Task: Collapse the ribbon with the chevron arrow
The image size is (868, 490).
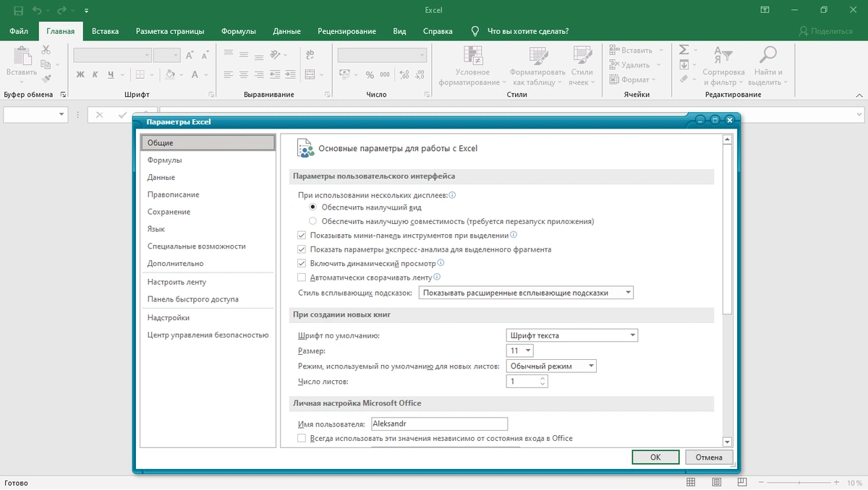Action: pyautogui.click(x=858, y=94)
